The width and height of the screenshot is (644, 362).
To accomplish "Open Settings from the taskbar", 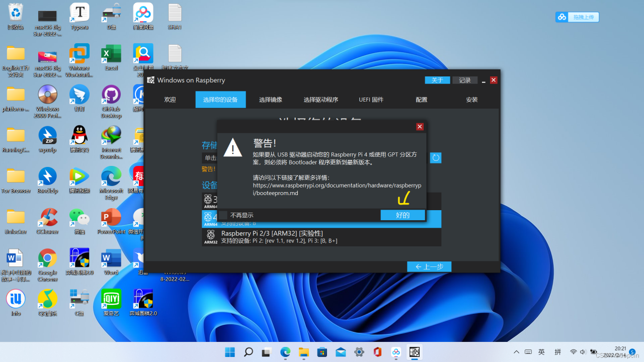I will coord(359,352).
